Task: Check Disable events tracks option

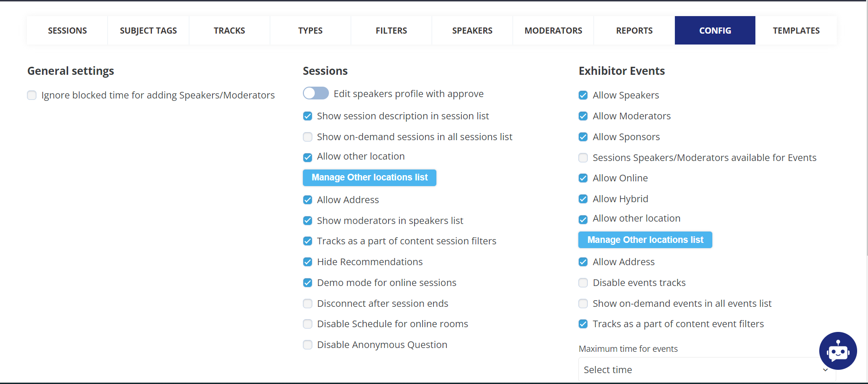Action: pos(583,283)
